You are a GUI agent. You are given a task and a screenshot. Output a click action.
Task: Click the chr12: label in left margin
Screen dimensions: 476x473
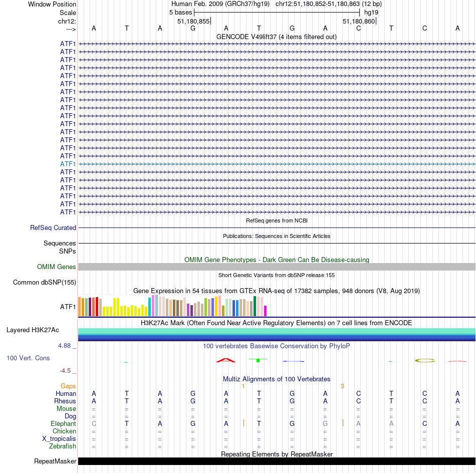point(67,21)
